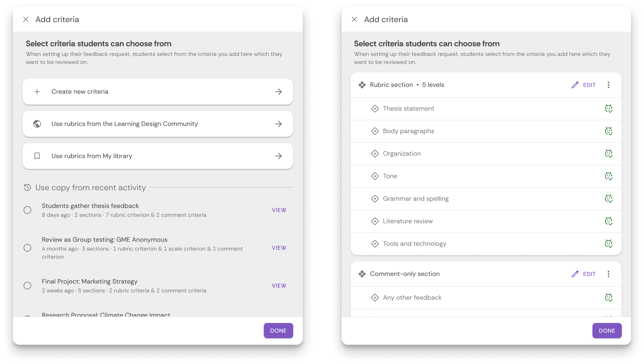Select the Grammar and spelling criterion row

click(415, 199)
